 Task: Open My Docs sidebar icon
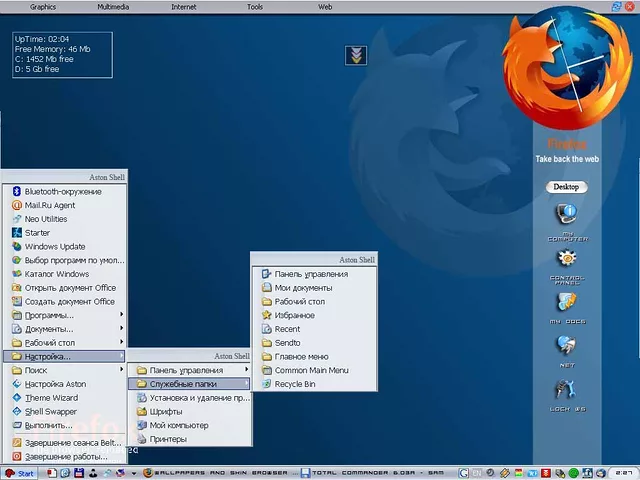pyautogui.click(x=567, y=304)
